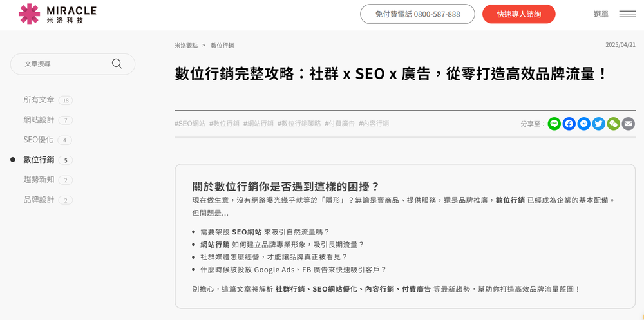Share the article on WeChat

[x=614, y=124]
